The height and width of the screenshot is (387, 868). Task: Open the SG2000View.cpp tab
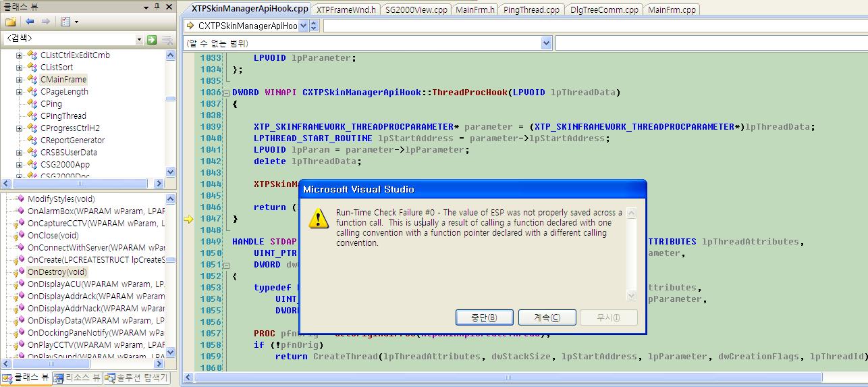click(416, 9)
